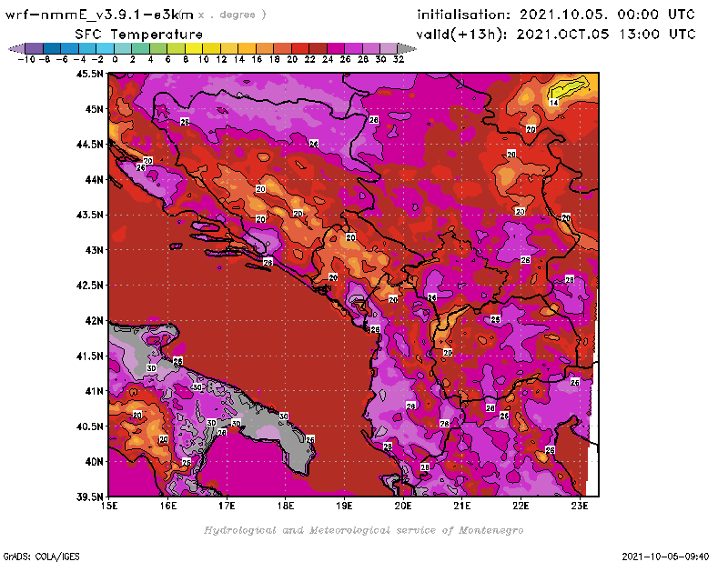The image size is (728, 562).
Task: Click the contour label 14 in the northeast
Action: click(553, 103)
